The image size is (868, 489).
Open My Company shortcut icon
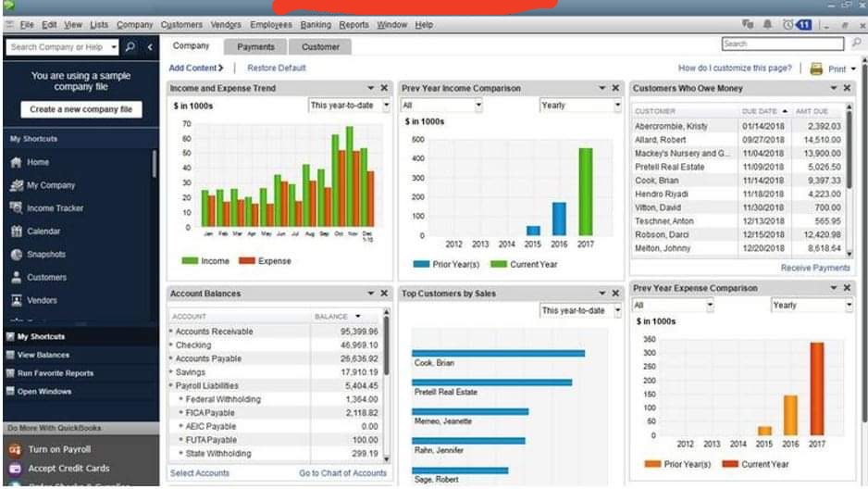(x=16, y=185)
